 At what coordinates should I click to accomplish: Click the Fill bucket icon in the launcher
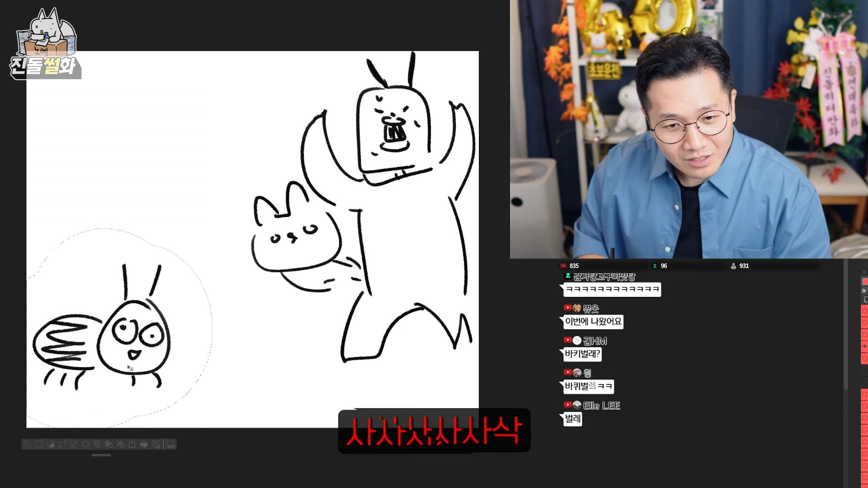pos(144,444)
